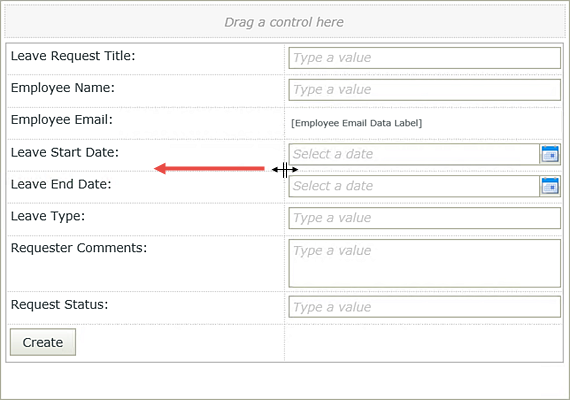Select the Leave End Date label
The height and width of the screenshot is (400, 570).
coord(61,184)
